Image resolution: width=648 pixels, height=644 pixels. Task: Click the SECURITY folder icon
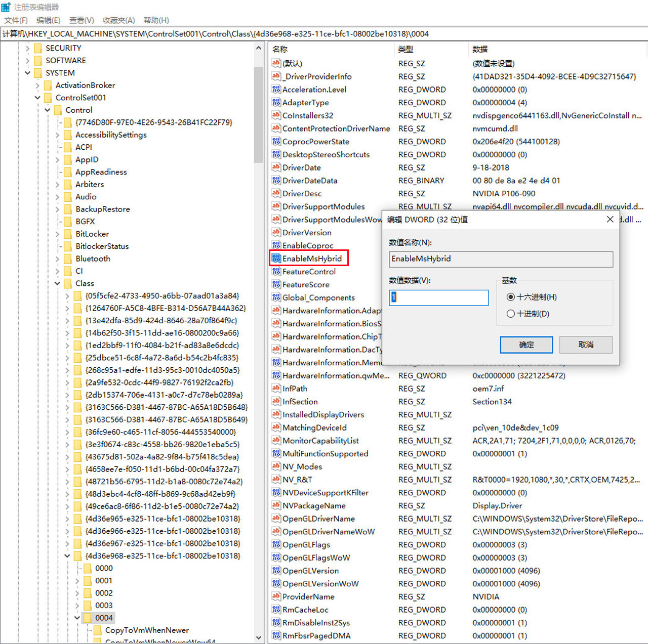coord(38,48)
